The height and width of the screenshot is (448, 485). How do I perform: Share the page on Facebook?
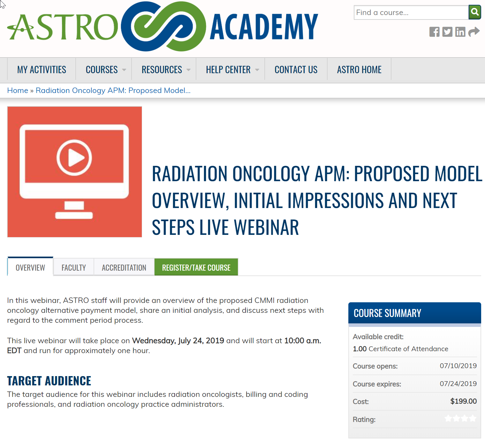pyautogui.click(x=434, y=32)
